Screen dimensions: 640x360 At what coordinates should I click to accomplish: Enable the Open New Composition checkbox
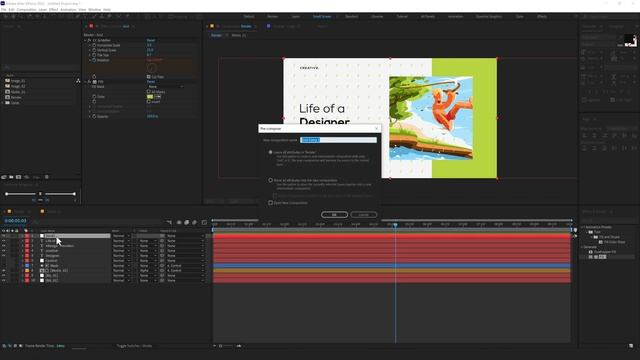click(271, 202)
